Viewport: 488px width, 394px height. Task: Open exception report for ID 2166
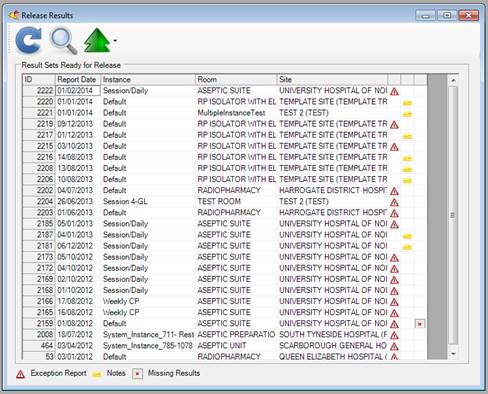[394, 302]
